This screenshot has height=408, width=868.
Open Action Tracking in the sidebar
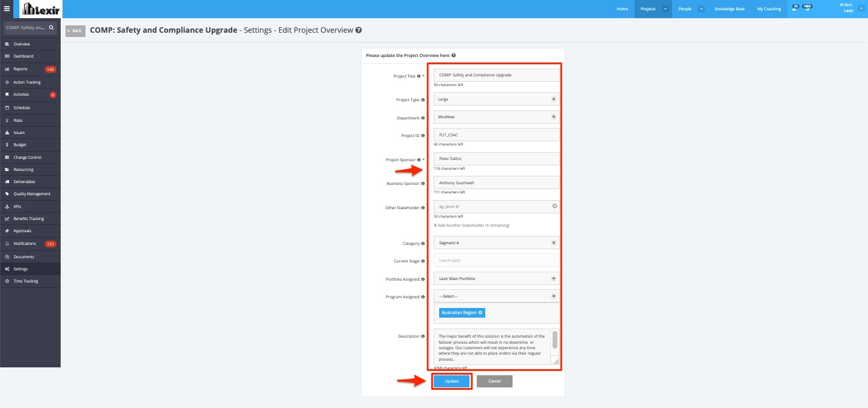30,82
